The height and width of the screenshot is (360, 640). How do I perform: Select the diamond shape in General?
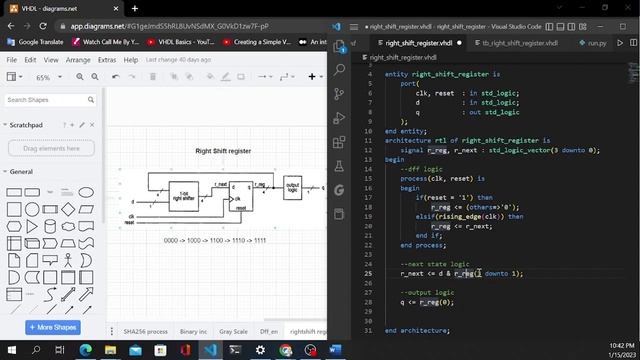(68, 209)
